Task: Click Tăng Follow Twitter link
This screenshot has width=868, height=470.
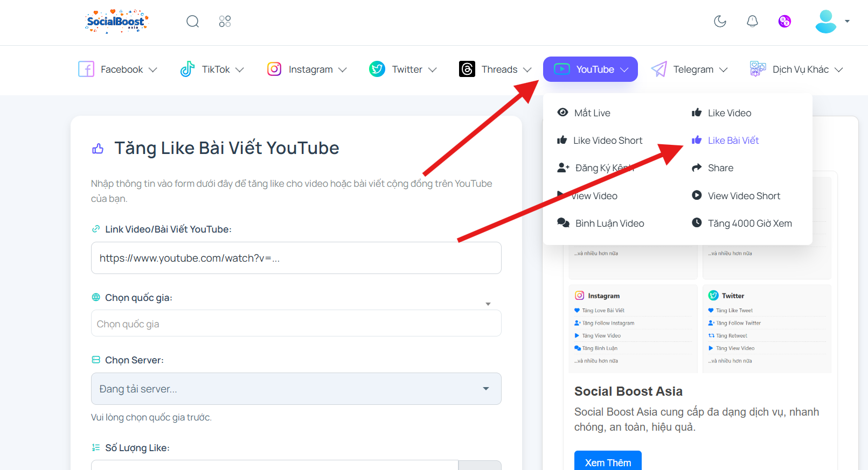Action: pyautogui.click(x=738, y=323)
